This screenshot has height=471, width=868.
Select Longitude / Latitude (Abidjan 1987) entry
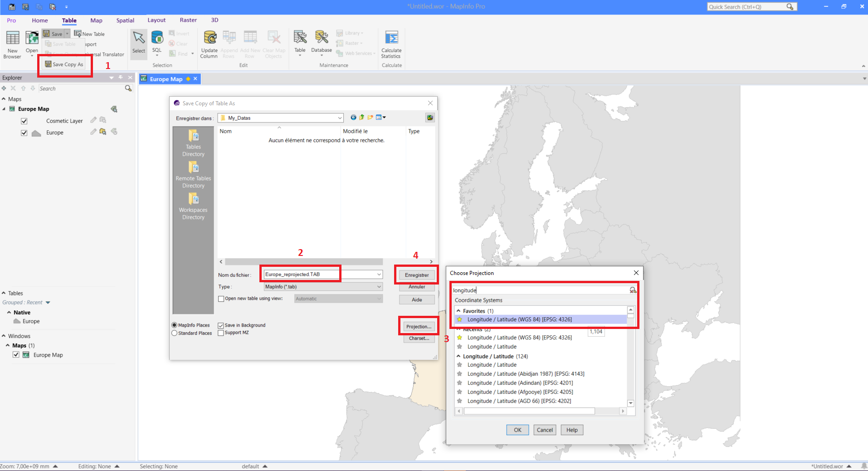tap(526, 374)
